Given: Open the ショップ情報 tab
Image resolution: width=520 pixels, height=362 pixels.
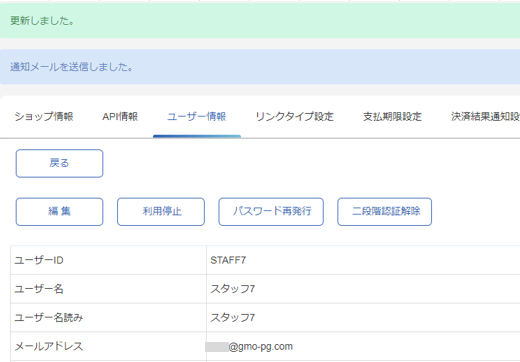Looking at the screenshot, I should [x=44, y=116].
